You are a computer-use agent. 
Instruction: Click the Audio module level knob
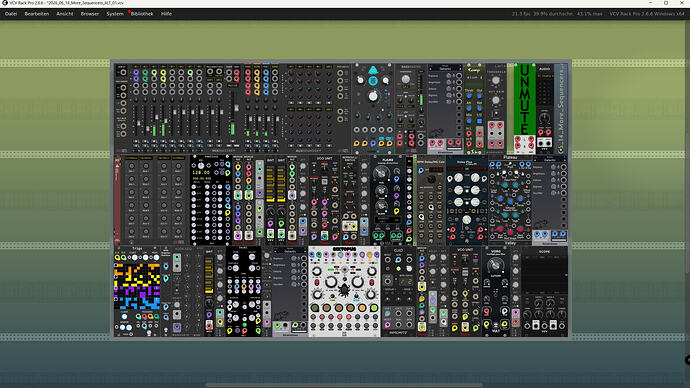[x=545, y=118]
